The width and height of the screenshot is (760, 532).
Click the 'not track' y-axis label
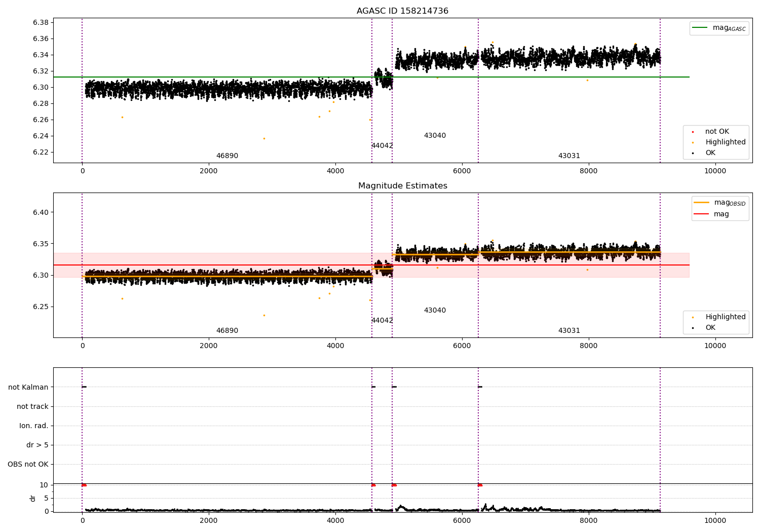point(32,407)
